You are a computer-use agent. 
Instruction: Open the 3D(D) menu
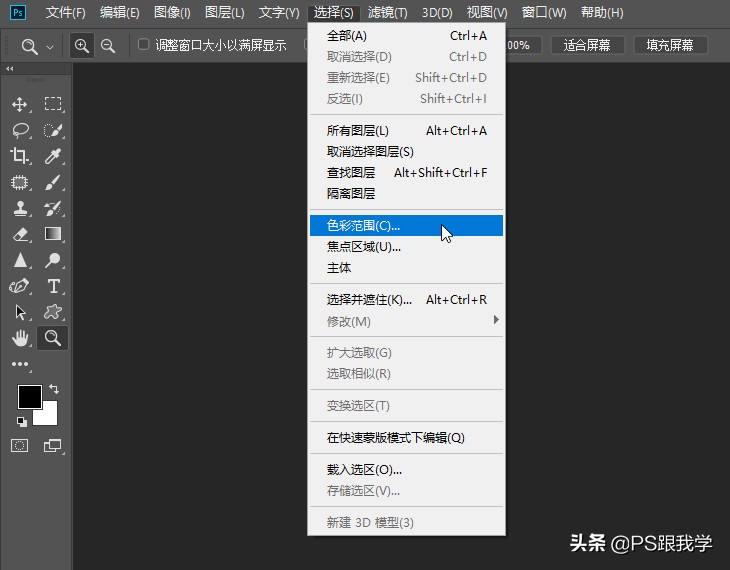(437, 13)
